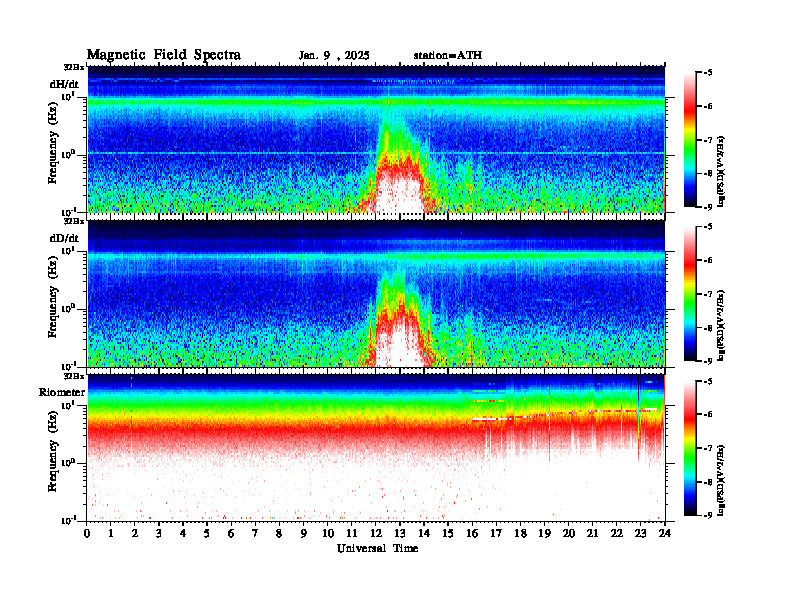The image size is (792, 612).
Task: Click hour tick label '5' on time axis
Action: tap(207, 534)
